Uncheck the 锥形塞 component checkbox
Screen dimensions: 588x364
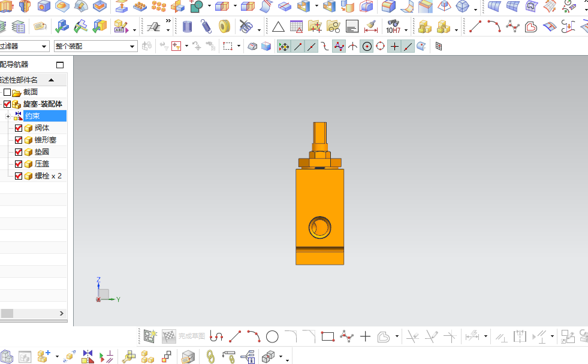(x=19, y=140)
